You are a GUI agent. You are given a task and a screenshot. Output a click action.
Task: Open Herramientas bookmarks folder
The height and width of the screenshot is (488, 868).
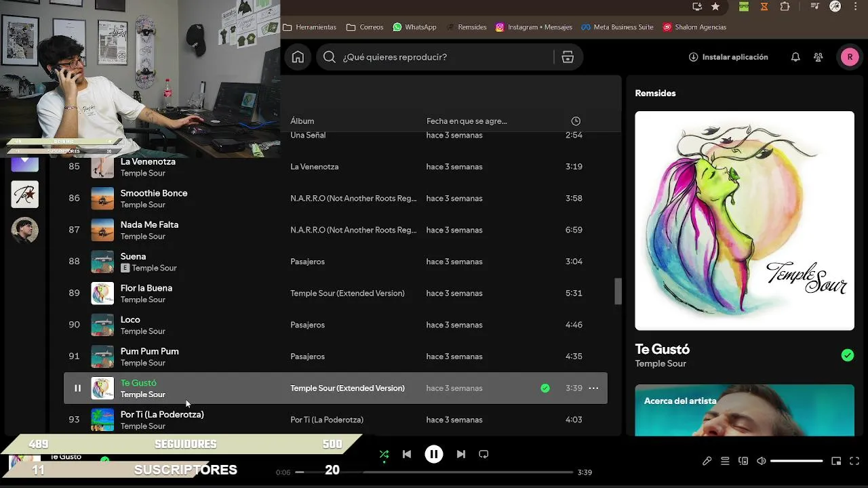[x=309, y=27]
